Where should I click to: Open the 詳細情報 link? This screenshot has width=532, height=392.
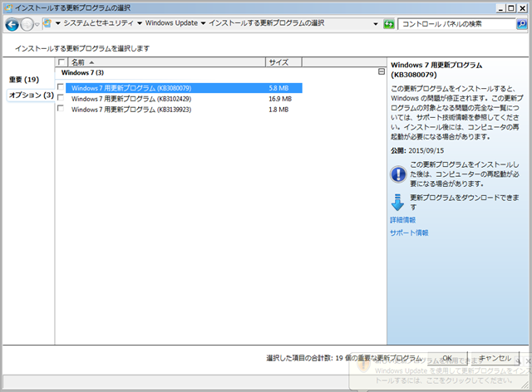tap(402, 220)
